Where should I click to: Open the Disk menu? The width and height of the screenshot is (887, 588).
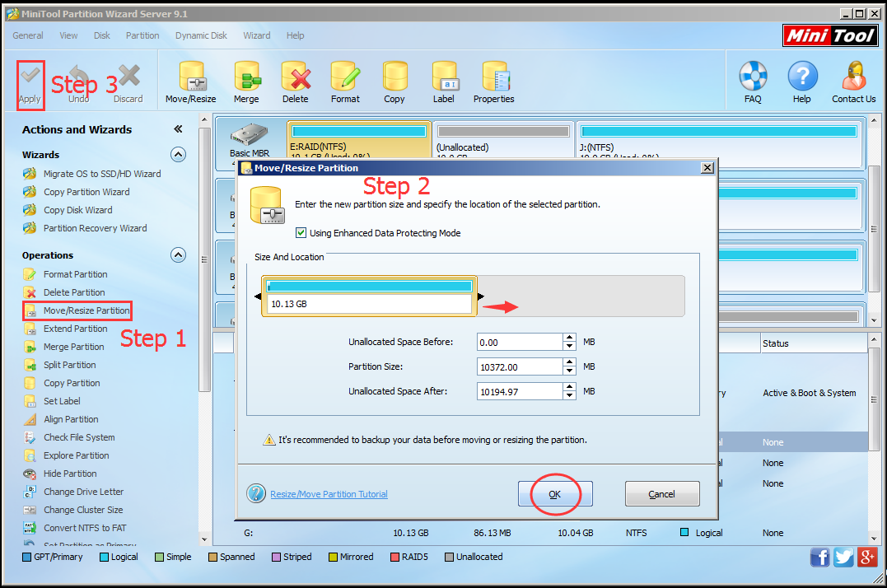click(102, 35)
